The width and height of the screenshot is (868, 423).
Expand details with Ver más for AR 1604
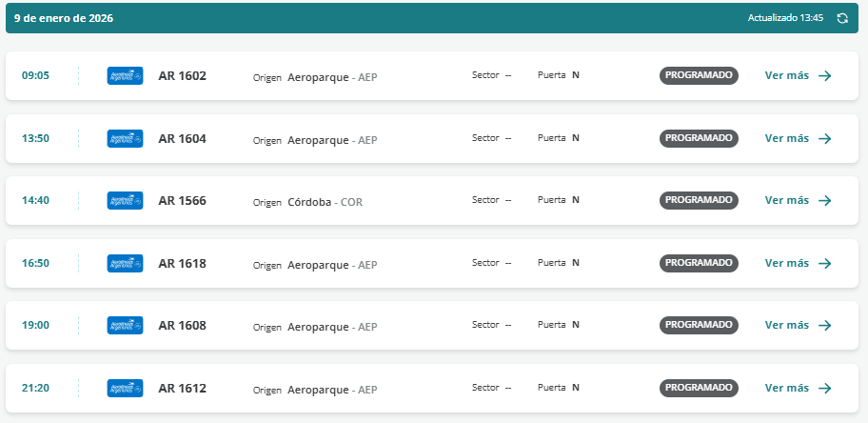(798, 138)
